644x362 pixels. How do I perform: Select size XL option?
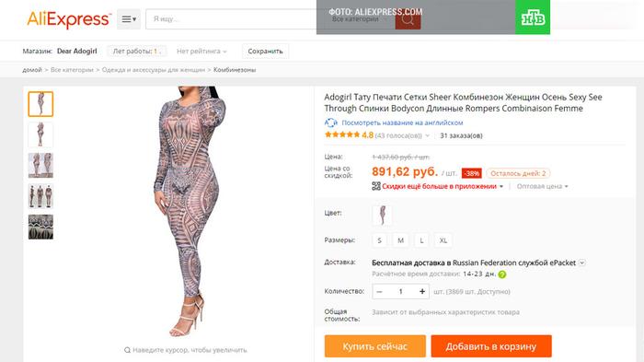coord(443,240)
